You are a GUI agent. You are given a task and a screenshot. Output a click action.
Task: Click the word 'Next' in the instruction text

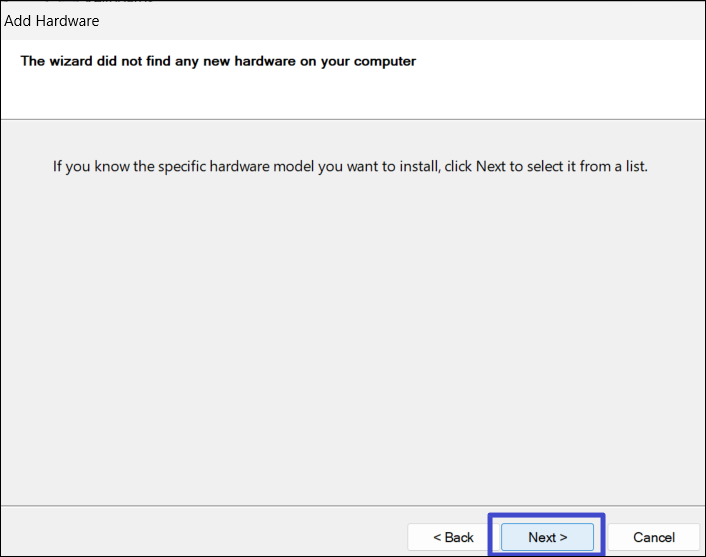[490, 166]
